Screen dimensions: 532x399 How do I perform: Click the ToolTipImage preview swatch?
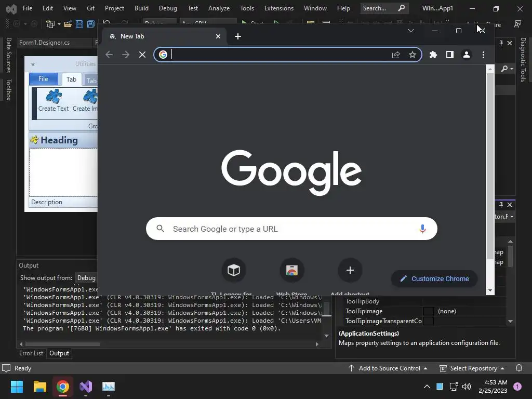point(429,311)
